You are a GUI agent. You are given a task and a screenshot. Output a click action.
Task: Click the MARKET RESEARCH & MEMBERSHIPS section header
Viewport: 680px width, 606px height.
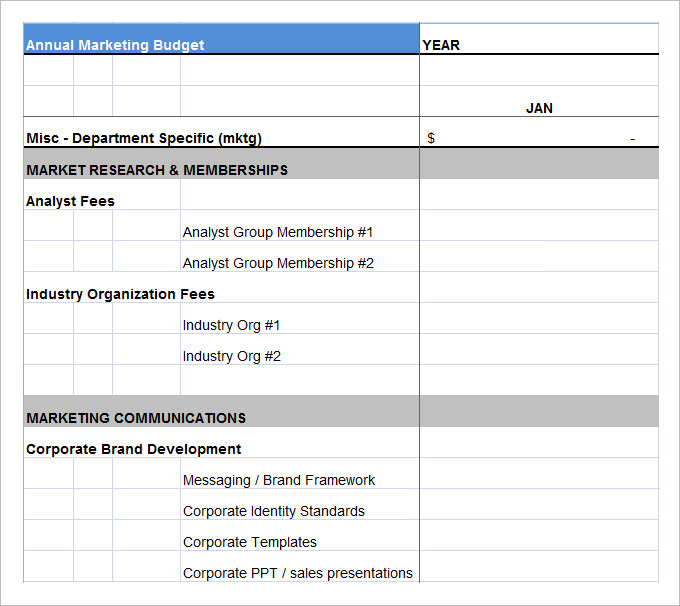tap(157, 170)
